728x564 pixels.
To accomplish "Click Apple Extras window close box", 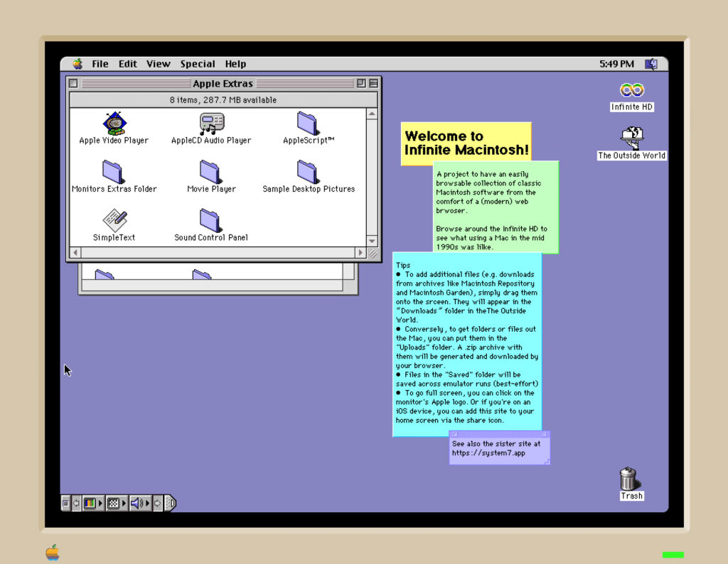I will (x=73, y=84).
